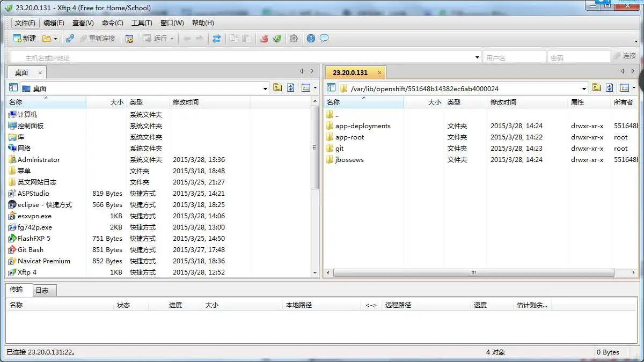The image size is (644, 362).
Task: Click the Git Bash shortcut icon
Action: [12, 250]
